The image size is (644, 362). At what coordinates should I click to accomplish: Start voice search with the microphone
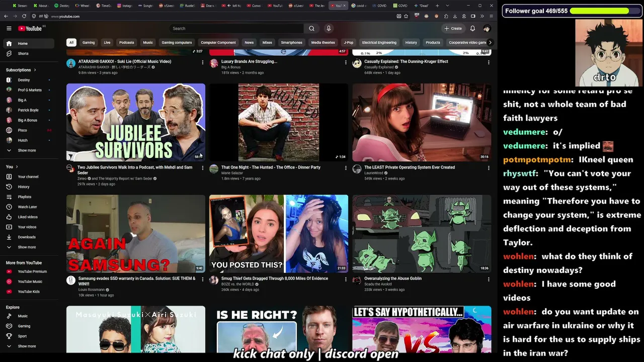(329, 29)
